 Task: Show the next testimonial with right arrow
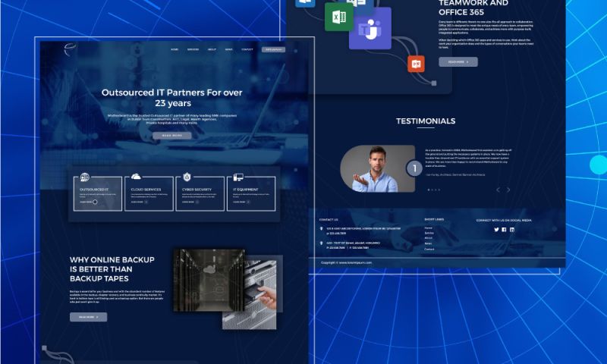click(509, 190)
